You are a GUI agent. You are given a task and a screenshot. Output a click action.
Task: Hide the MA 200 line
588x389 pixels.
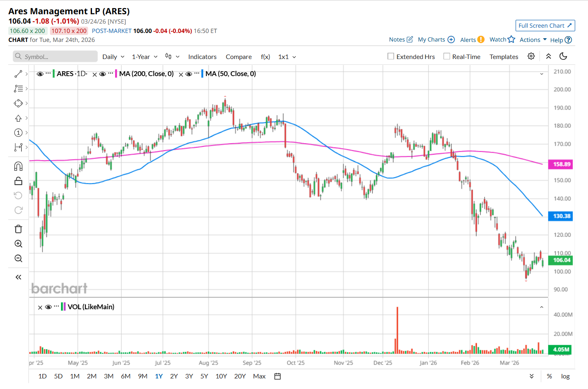103,74
